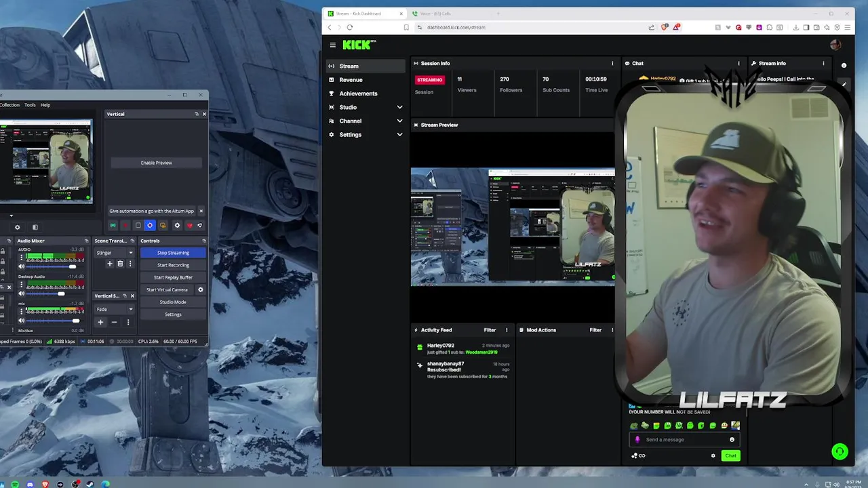Viewport: 868px width, 488px height.
Task: Switch to the second browser tab
Action: click(x=448, y=14)
